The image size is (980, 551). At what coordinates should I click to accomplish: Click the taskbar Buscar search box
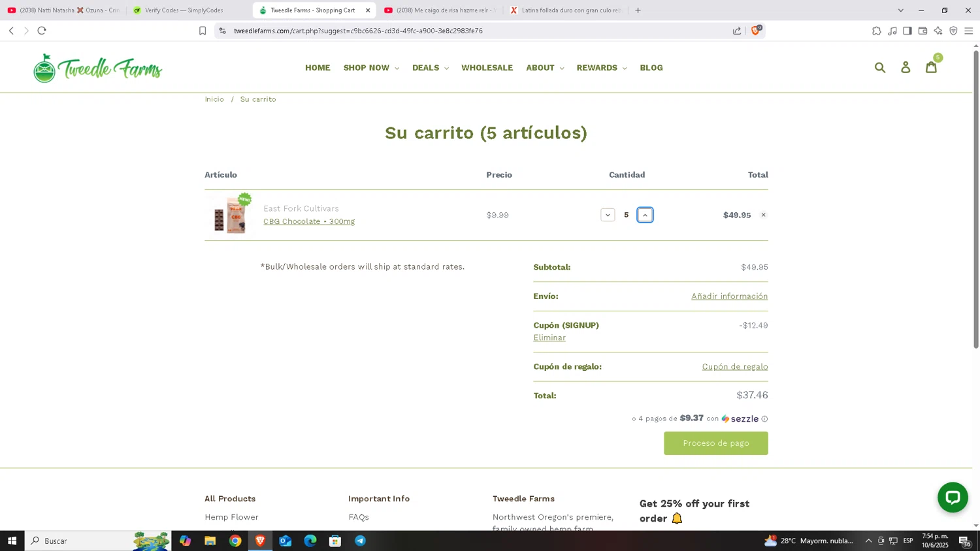98,541
